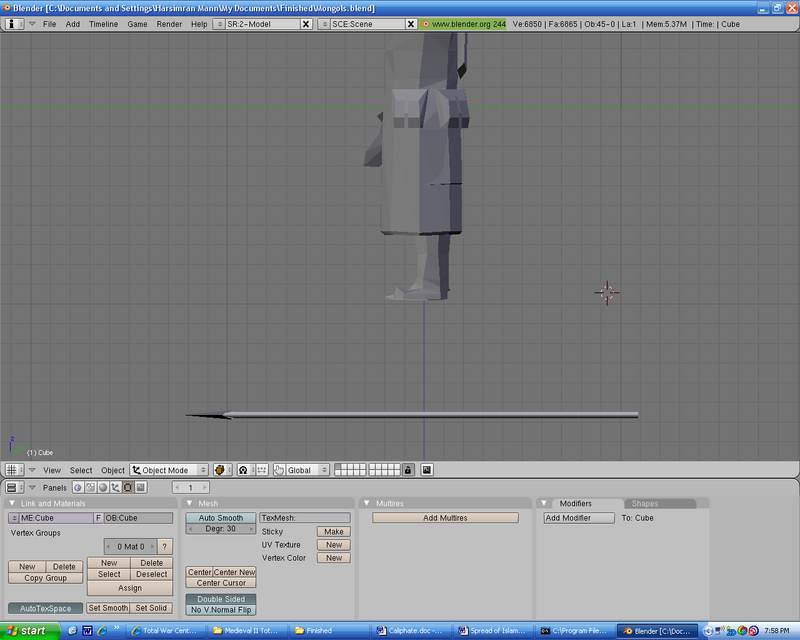Open the Render menu
Screen dimensions: 800x640
[x=169, y=23]
